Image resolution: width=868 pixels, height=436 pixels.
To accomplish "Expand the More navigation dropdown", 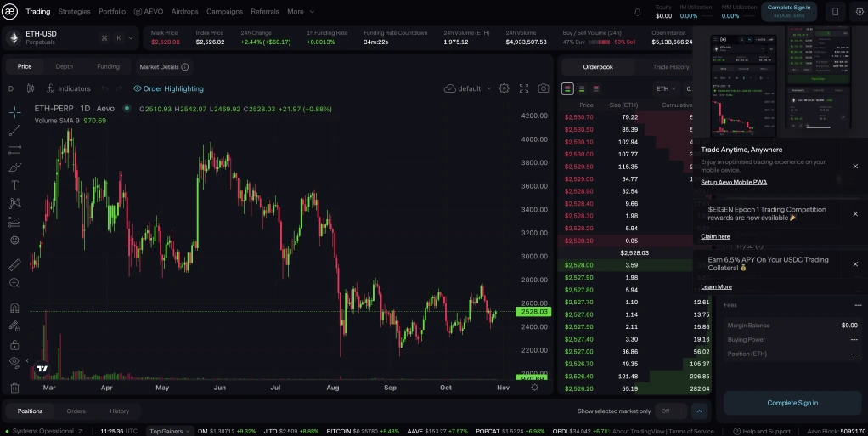I will [x=301, y=11].
